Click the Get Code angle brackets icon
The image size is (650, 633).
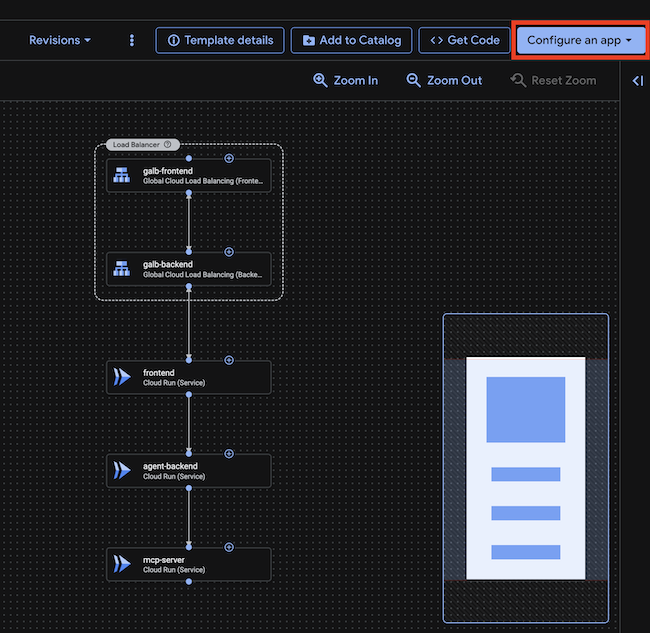(x=437, y=40)
